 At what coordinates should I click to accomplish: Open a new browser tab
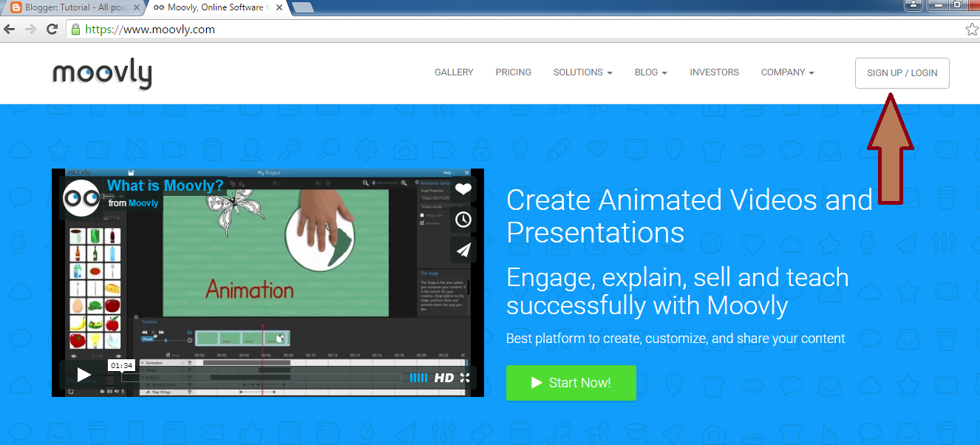pos(303,8)
